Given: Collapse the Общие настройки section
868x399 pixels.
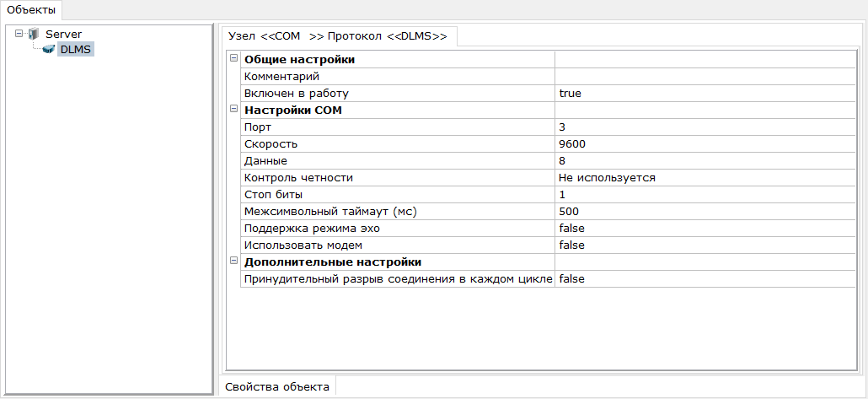Looking at the screenshot, I should pos(233,59).
